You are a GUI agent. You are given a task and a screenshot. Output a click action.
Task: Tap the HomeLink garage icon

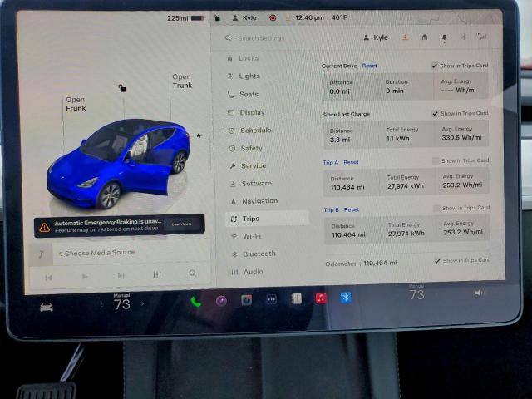[x=425, y=37]
